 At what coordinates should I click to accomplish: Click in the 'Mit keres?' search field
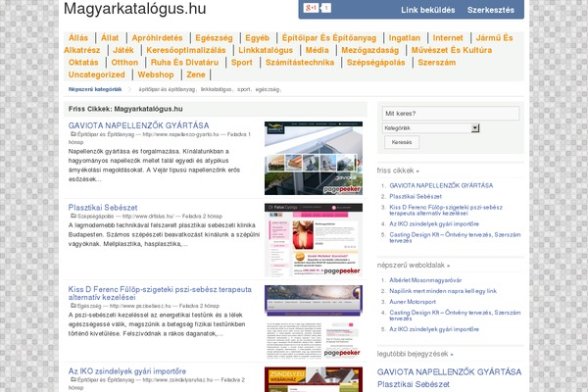pos(451,114)
